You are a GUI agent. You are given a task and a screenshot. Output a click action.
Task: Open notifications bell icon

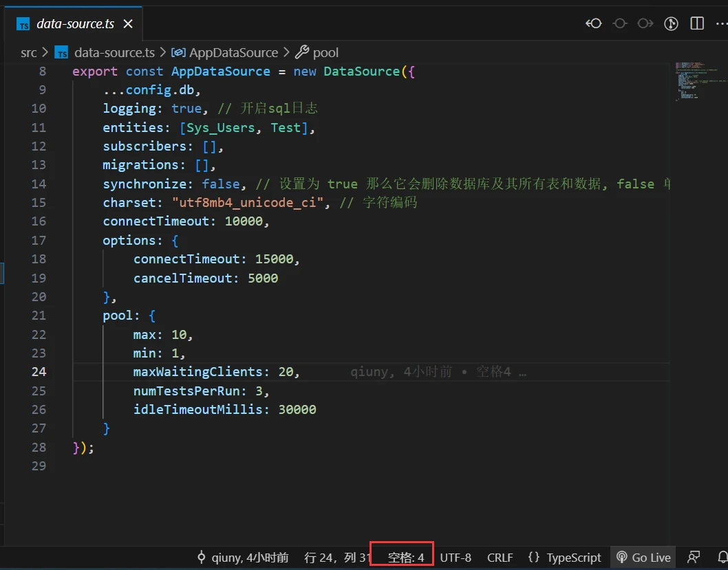[722, 557]
